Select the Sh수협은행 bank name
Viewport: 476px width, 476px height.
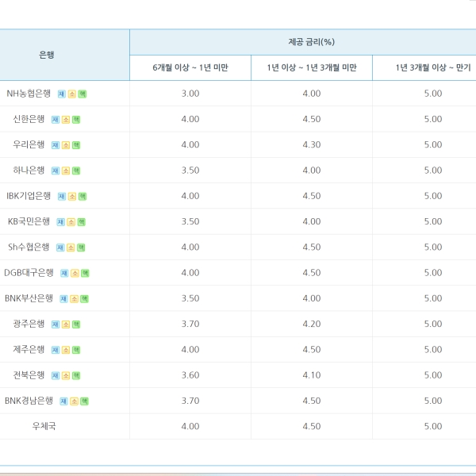pos(29,247)
